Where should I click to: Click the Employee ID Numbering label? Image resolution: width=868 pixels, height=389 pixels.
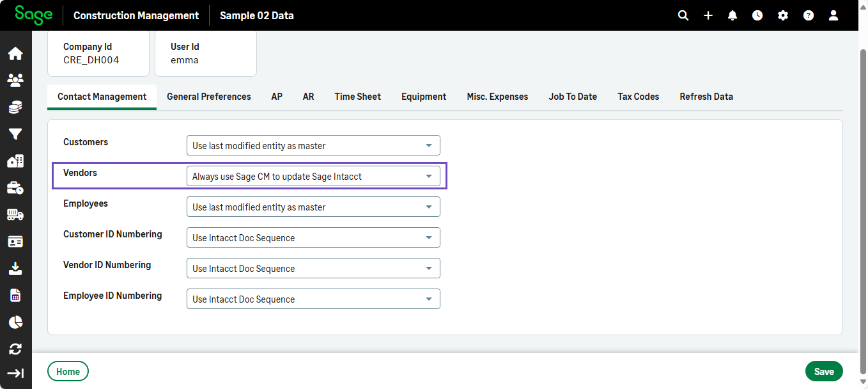(x=112, y=296)
